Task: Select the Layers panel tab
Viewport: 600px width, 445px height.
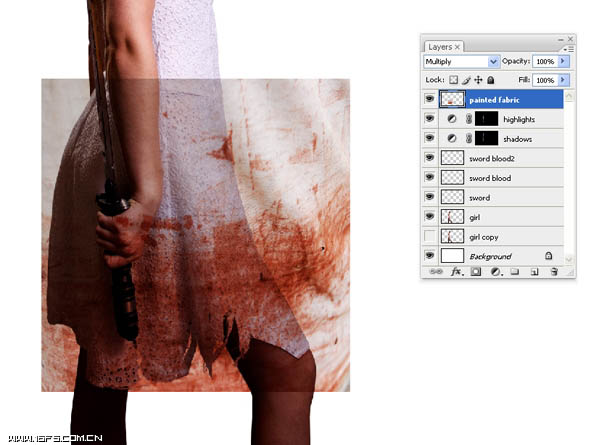Action: tap(444, 47)
